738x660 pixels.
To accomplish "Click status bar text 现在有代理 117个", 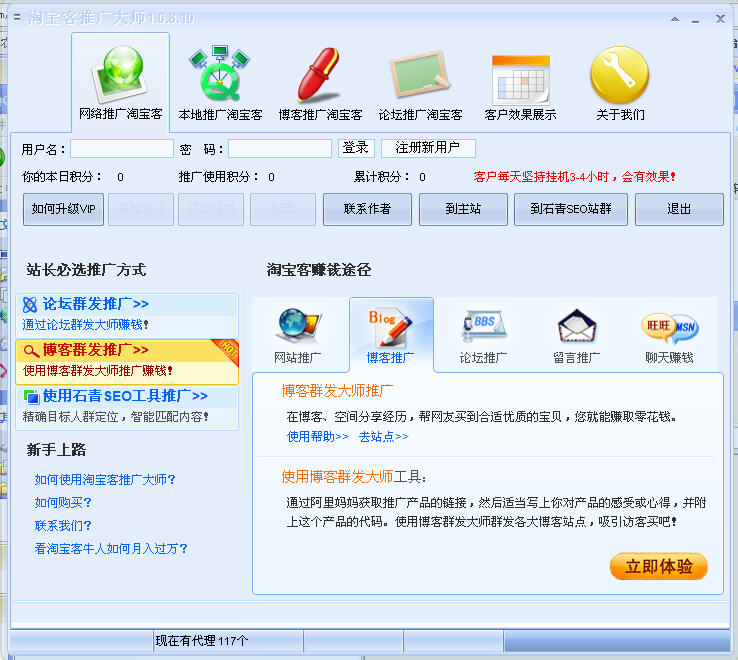I will (202, 641).
